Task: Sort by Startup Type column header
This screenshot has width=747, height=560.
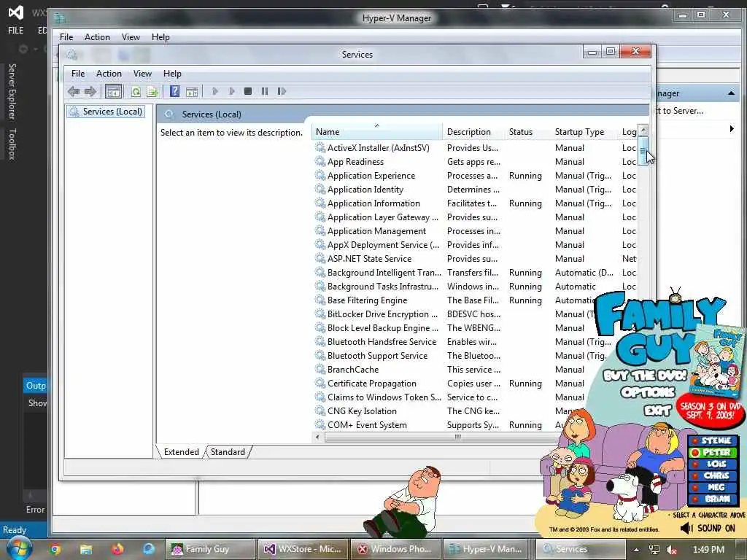Action: point(584,132)
